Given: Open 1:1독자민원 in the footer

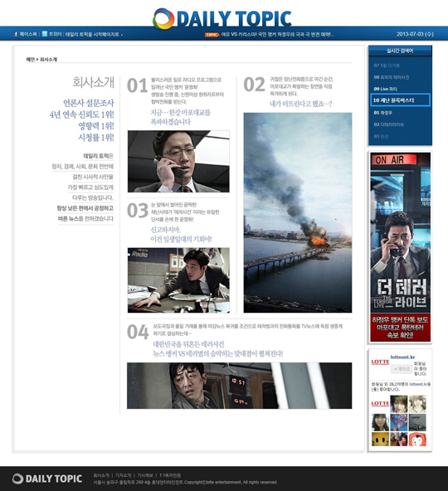Looking at the screenshot, I should click(170, 475).
